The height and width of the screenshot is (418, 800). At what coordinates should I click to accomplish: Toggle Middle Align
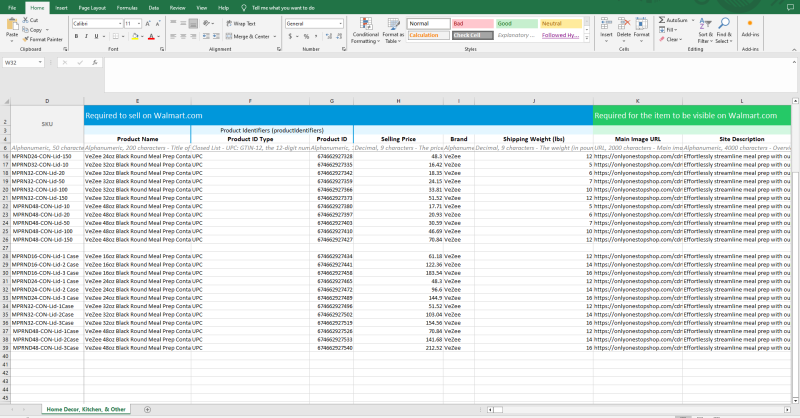pyautogui.click(x=183, y=23)
